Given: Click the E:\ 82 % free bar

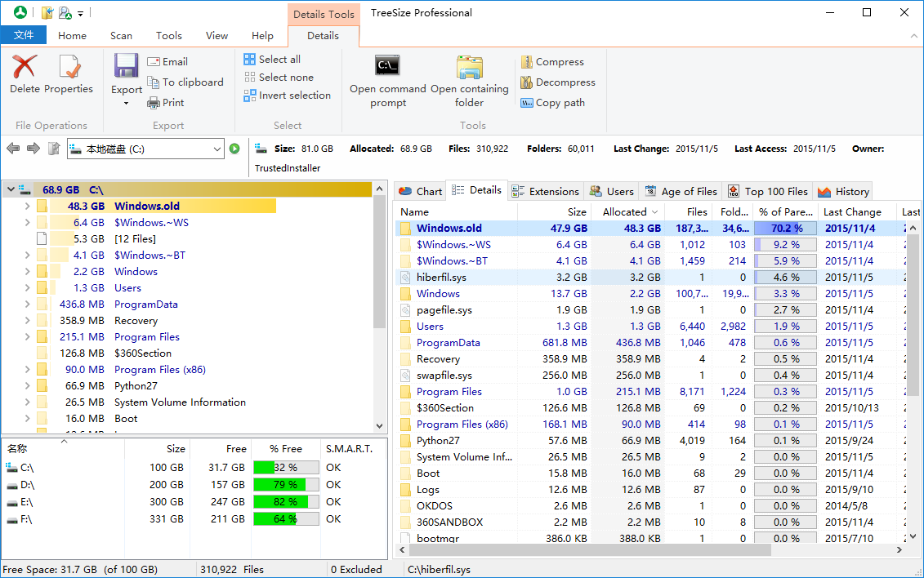Looking at the screenshot, I should pos(286,501).
